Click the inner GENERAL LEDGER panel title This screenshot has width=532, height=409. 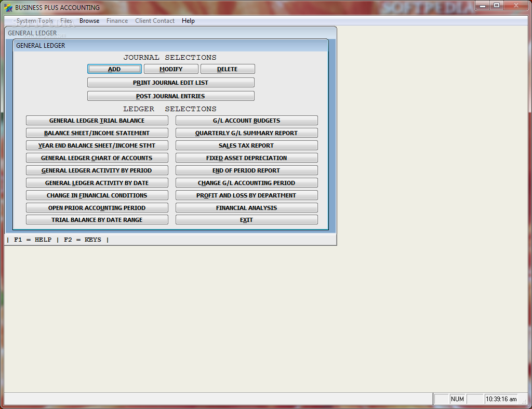41,46
